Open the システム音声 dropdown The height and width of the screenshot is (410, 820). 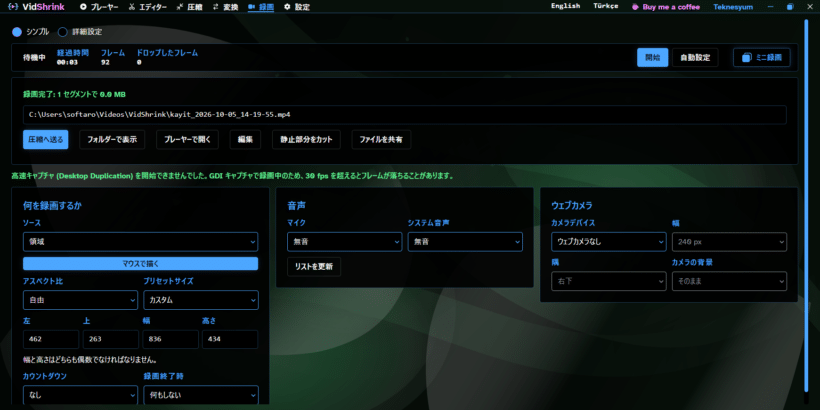tap(465, 242)
